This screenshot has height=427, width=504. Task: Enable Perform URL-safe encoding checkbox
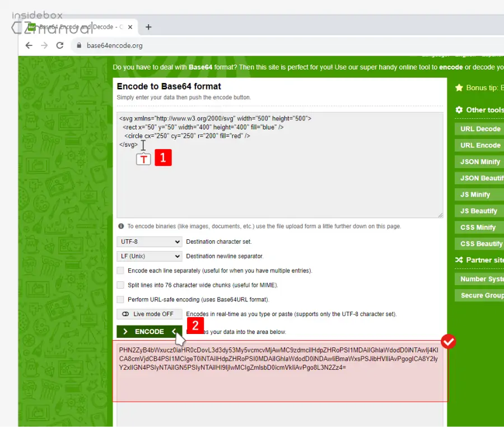coord(120,299)
